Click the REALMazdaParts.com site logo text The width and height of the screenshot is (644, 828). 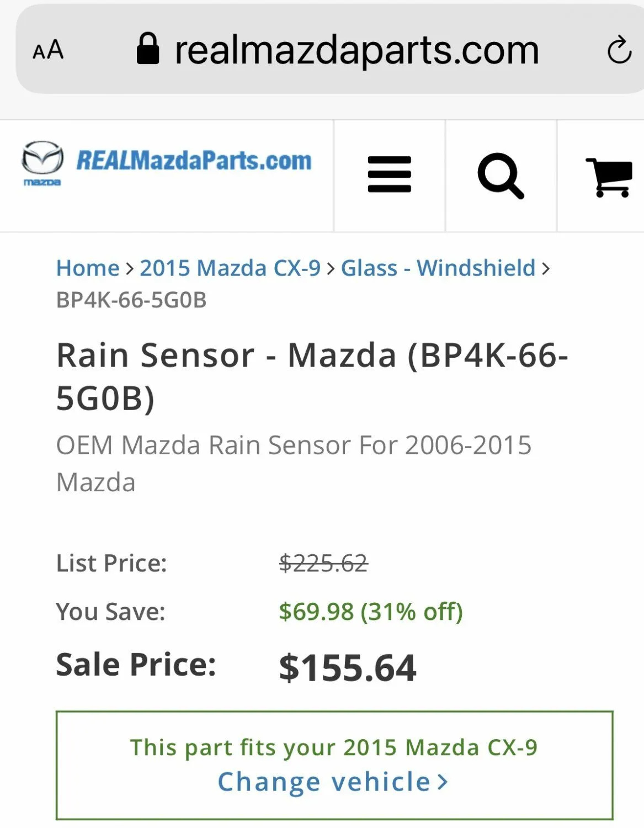(x=194, y=161)
